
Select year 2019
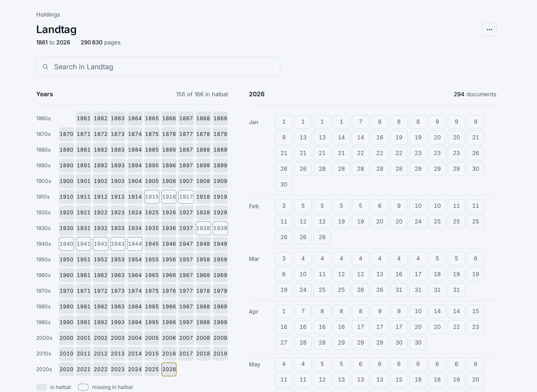click(220, 353)
